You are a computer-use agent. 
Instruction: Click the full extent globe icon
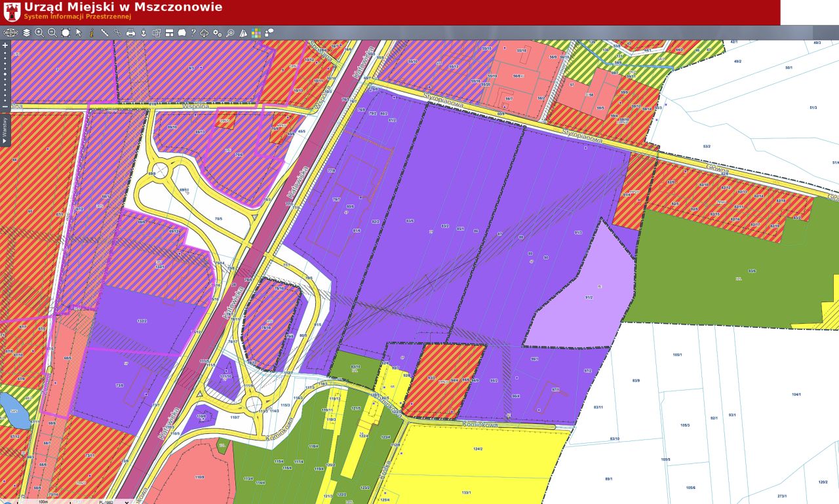tap(10, 32)
